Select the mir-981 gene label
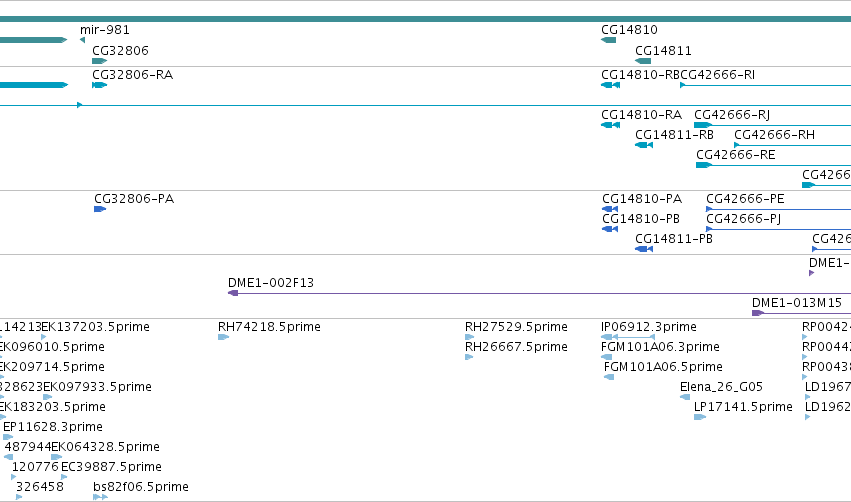 (x=105, y=30)
